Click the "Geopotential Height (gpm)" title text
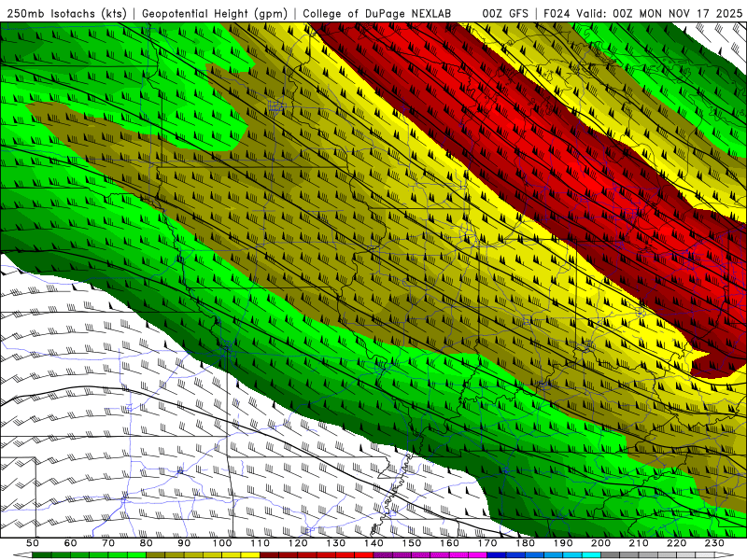Viewport: 747px width, 560px height. (x=215, y=14)
